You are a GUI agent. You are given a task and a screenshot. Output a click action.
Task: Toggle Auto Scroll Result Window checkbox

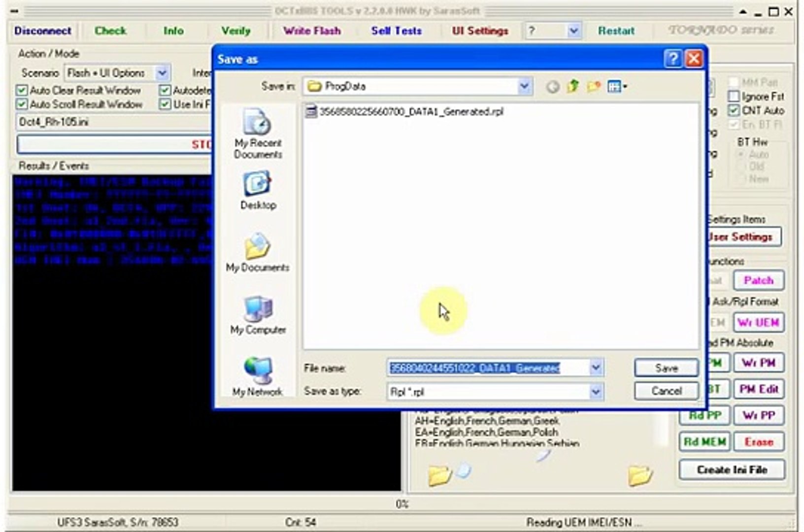pyautogui.click(x=22, y=104)
